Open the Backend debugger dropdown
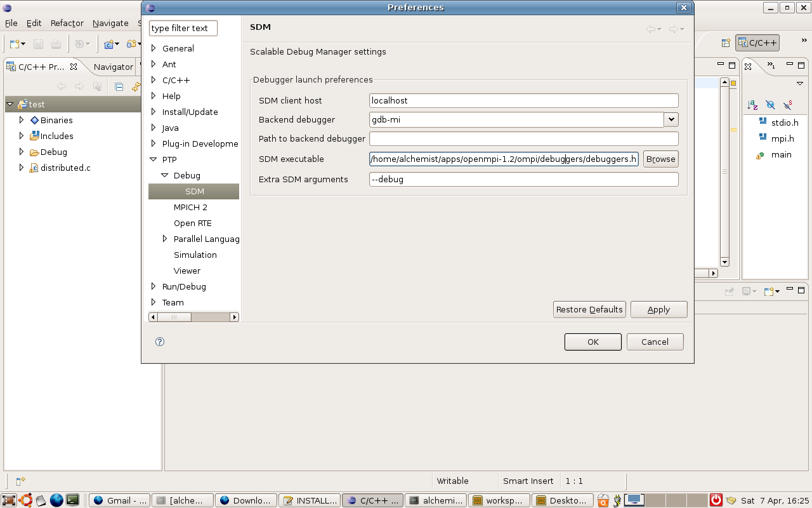 point(671,119)
